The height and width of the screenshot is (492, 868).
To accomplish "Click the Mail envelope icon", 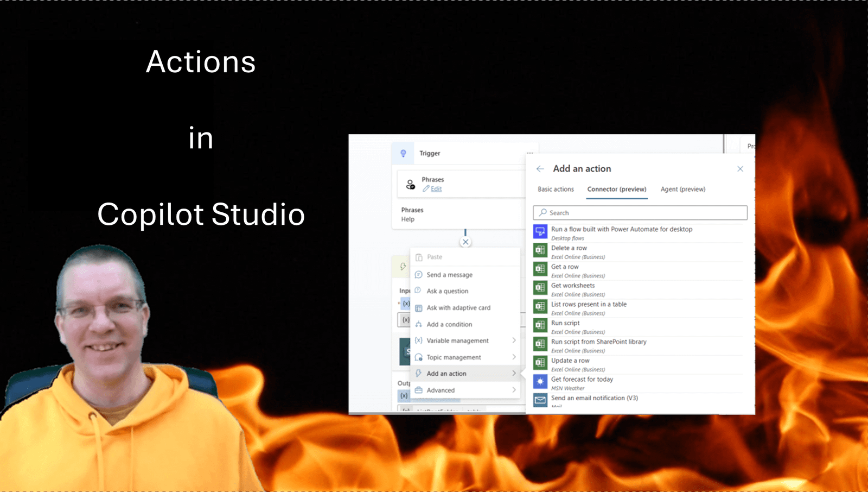I will (540, 400).
